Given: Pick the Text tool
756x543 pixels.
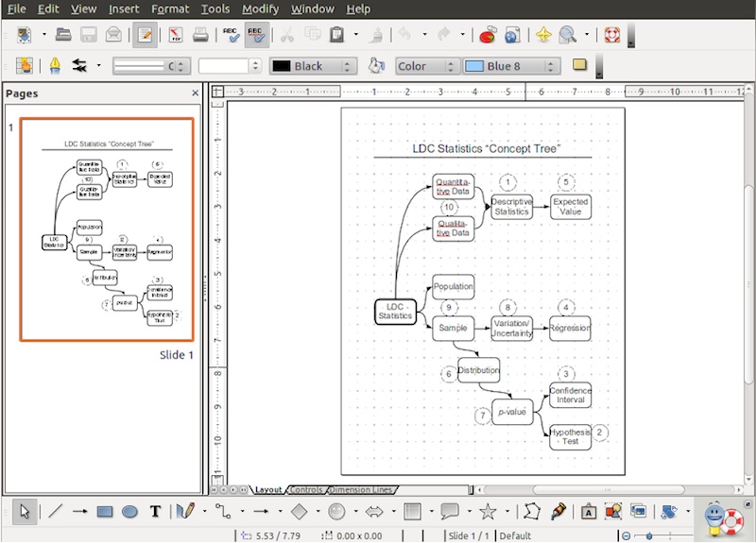Looking at the screenshot, I should click(x=156, y=512).
